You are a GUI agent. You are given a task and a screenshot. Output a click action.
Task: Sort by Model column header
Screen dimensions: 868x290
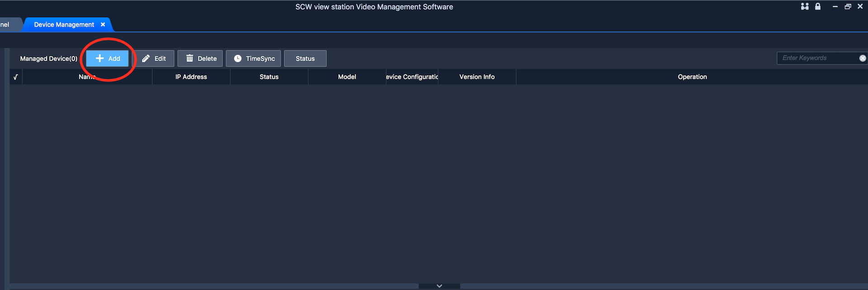pyautogui.click(x=347, y=77)
